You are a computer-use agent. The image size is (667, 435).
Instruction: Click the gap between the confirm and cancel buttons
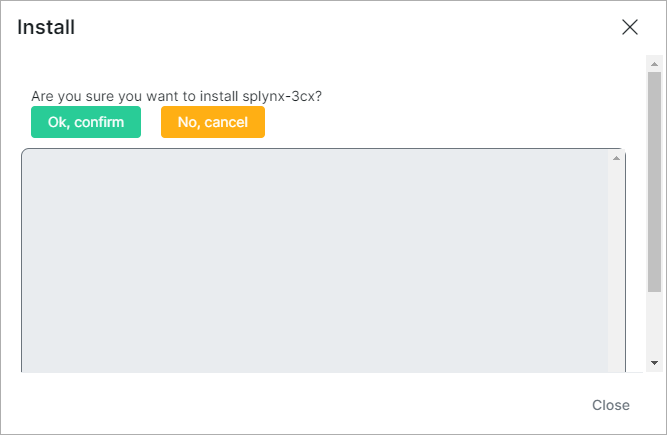(151, 122)
